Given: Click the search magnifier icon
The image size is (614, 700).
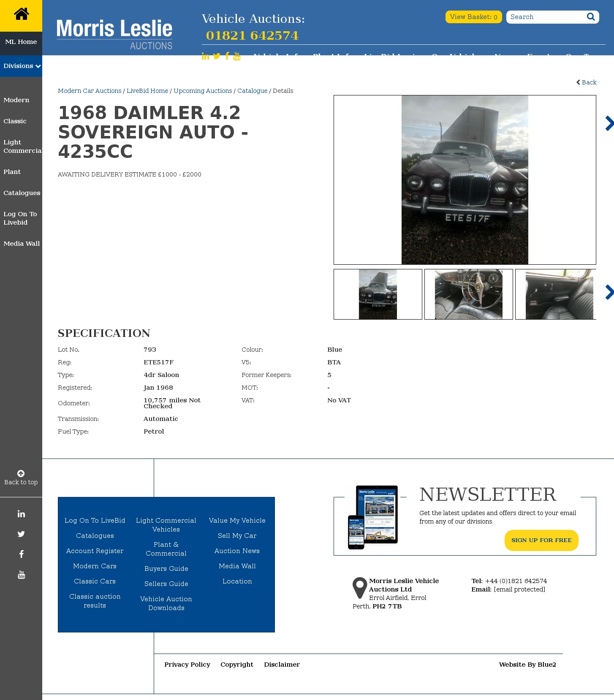Looking at the screenshot, I should tap(591, 17).
